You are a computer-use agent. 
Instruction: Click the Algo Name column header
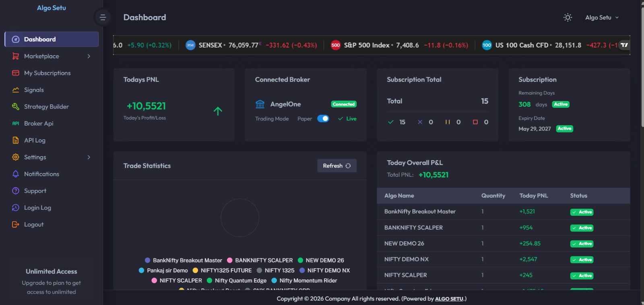(399, 196)
